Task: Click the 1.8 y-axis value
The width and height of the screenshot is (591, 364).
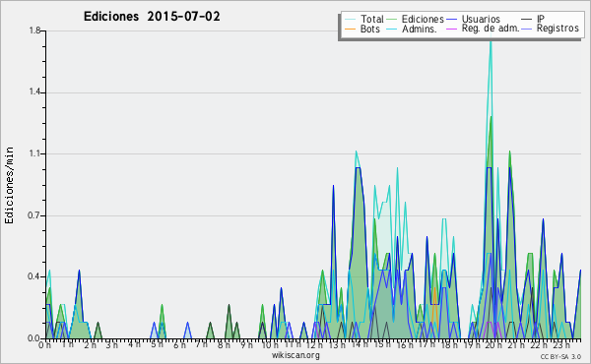Action: pos(34,30)
